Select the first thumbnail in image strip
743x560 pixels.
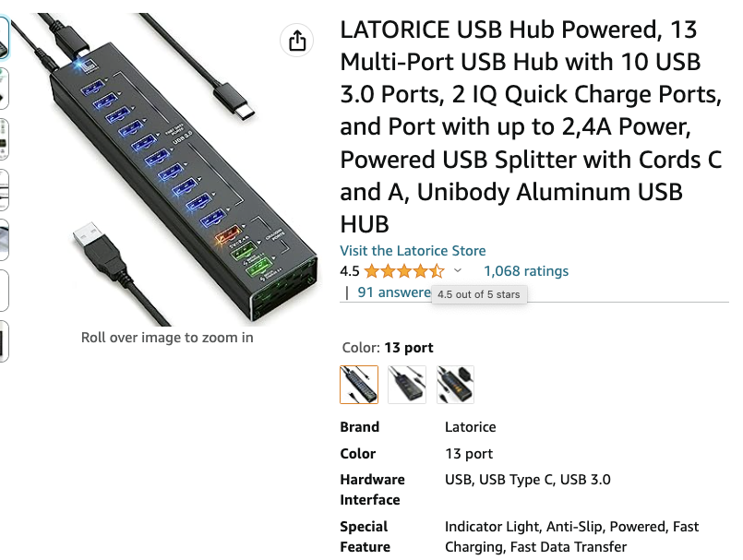(4, 38)
